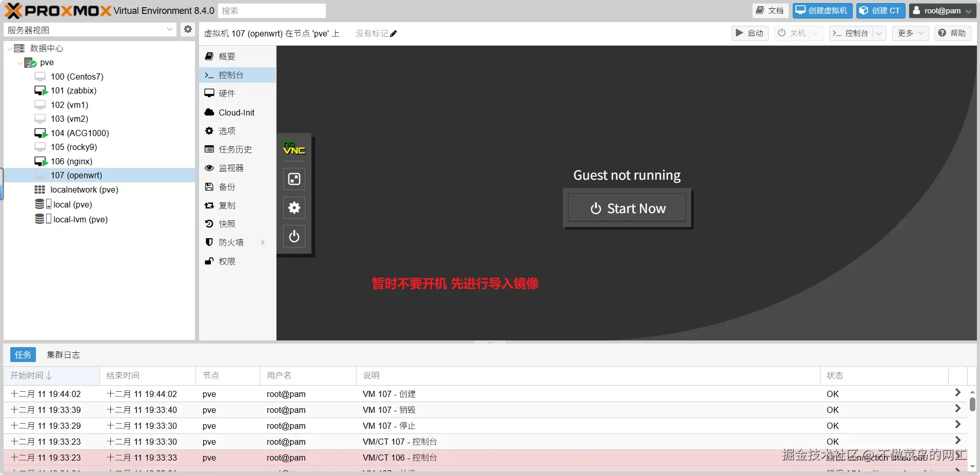Image resolution: width=980 pixels, height=475 pixels.
Task: Switch to 集群日志 tab
Action: (63, 355)
